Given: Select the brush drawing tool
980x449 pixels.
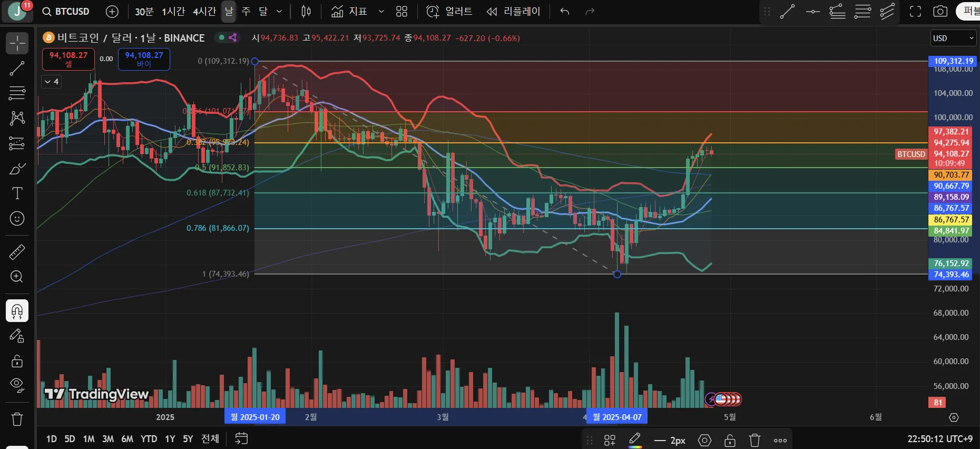Looking at the screenshot, I should (x=17, y=169).
